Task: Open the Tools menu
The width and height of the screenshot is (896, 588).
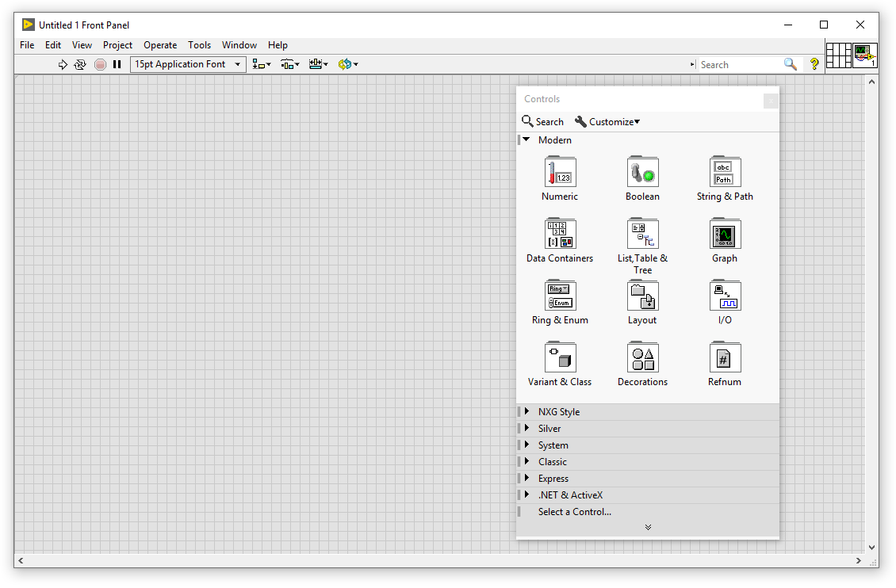Action: [x=200, y=45]
